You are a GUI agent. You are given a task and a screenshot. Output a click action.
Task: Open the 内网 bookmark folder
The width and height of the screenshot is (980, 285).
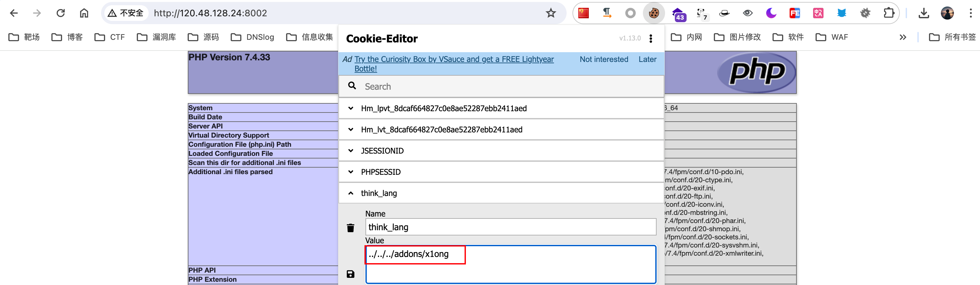click(x=686, y=37)
